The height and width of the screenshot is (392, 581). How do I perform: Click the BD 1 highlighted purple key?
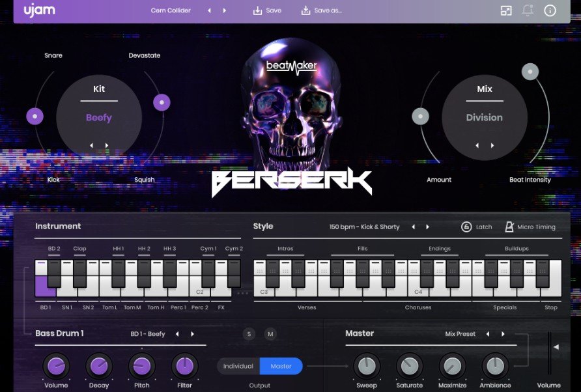(45, 287)
